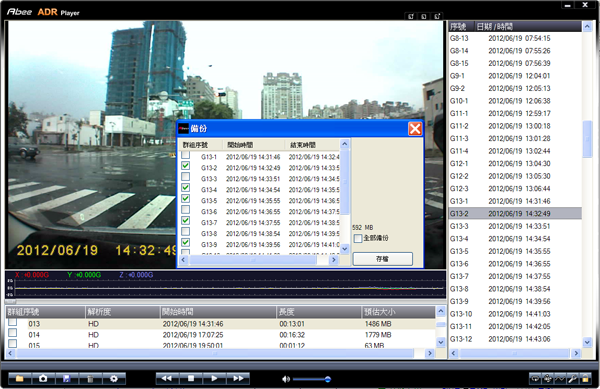Viewport: 600px width, 389px height.
Task: Uncheck the G13-4 checkbox in backup dialog
Action: pyautogui.click(x=186, y=187)
